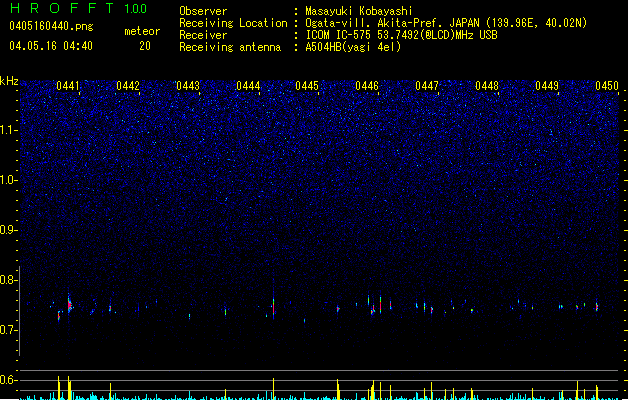
Task: Click the 0444 time marker
Action: point(248,86)
